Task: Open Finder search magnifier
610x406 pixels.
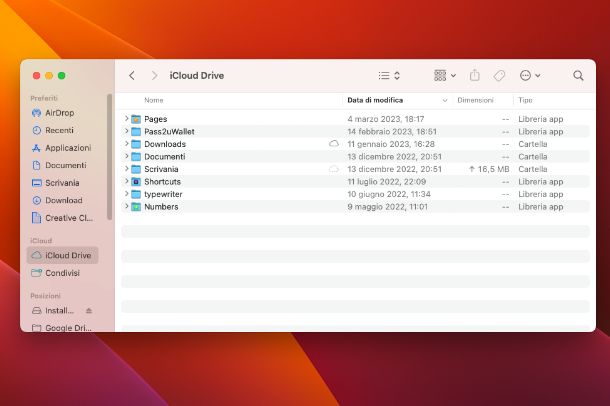Action: point(578,75)
